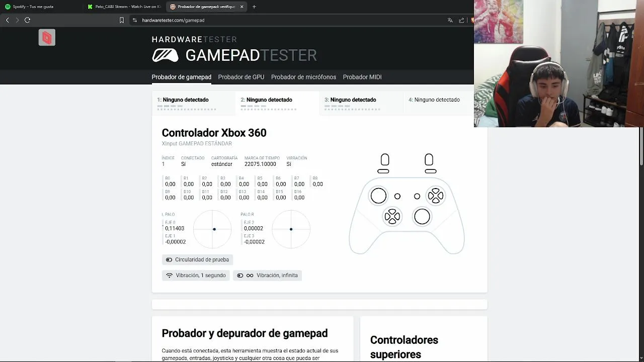Image resolution: width=644 pixels, height=362 pixels.
Task: Switch to the Pato_CABJ Stream Kick tab
Action: click(x=123, y=7)
